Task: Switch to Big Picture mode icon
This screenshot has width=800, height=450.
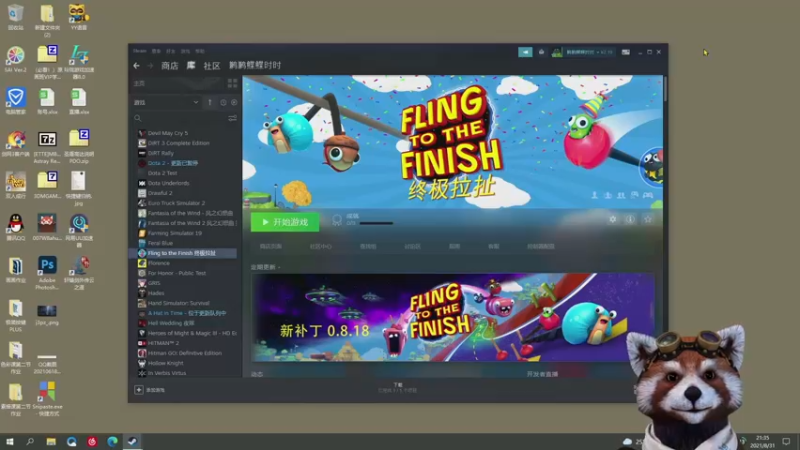Action: point(626,52)
